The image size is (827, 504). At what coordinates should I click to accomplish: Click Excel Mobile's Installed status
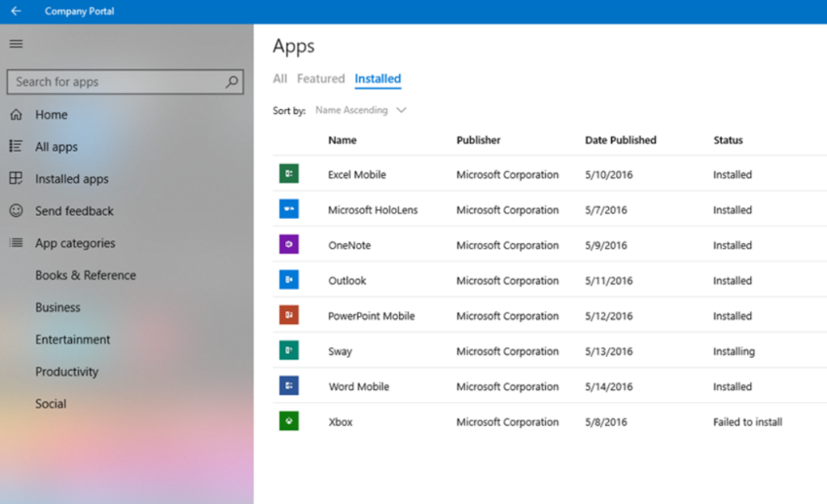tap(732, 174)
